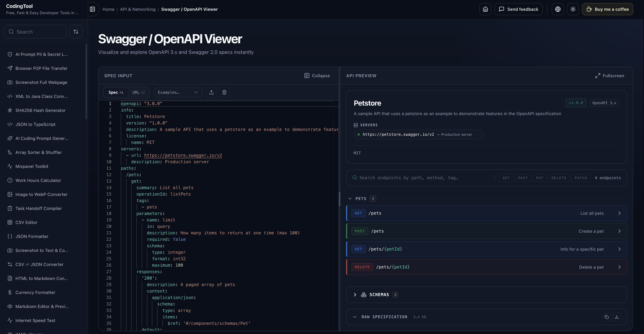Copy the raw specification
Viewport: 644px width, 334px height.
pyautogui.click(x=606, y=317)
